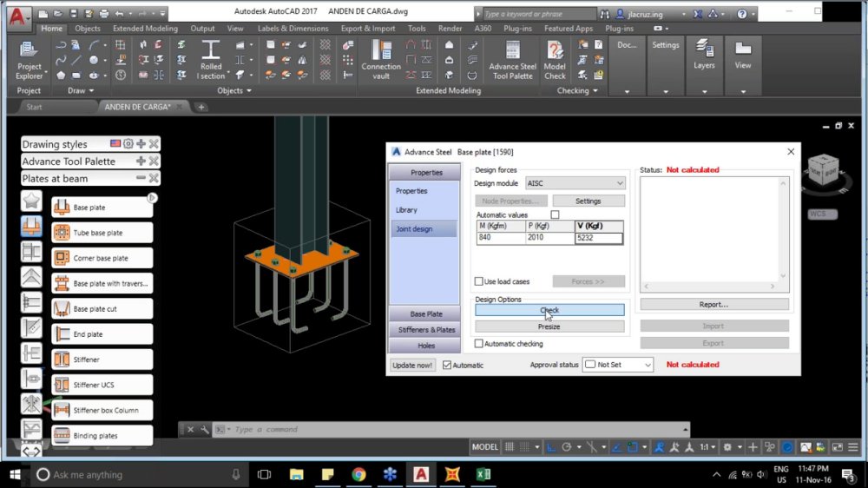Screen dimensions: 868x488
Task: Select the Stiffener box Column tool
Action: click(102, 411)
